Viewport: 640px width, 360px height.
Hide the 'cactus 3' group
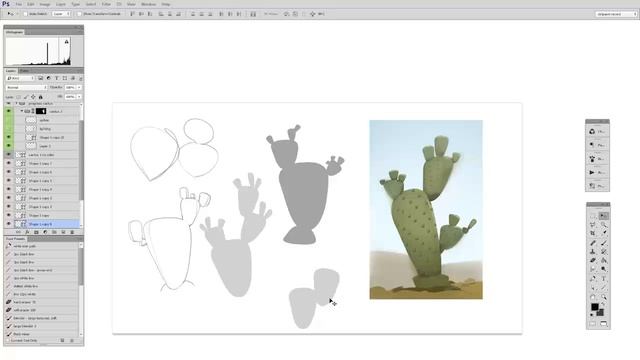(x=9, y=111)
